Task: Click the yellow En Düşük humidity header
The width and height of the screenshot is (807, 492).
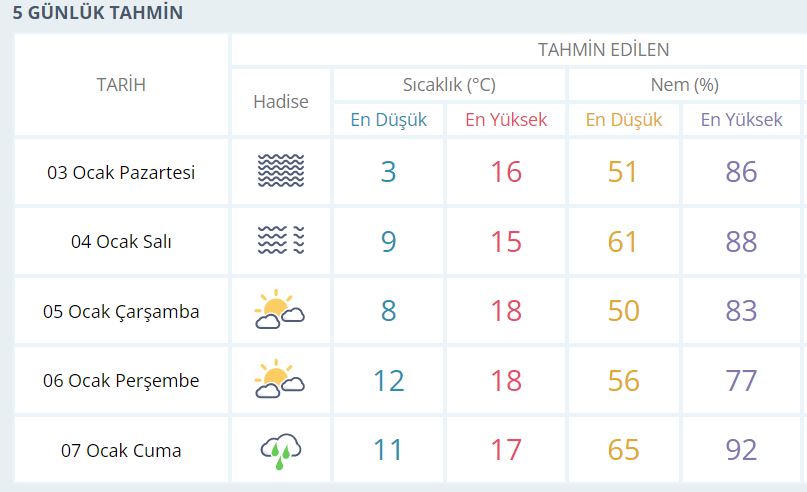Action: click(623, 119)
